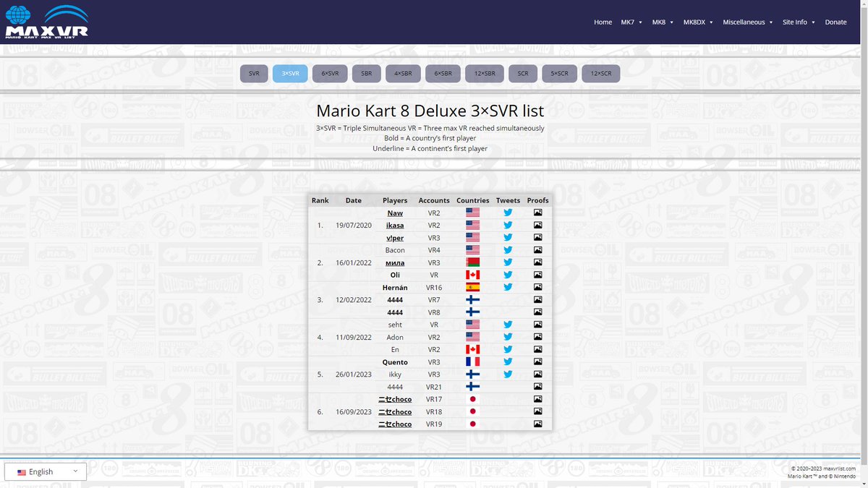Viewport: 868px width, 488px height.
Task: Open v!per's proof image icon
Action: [537, 237]
